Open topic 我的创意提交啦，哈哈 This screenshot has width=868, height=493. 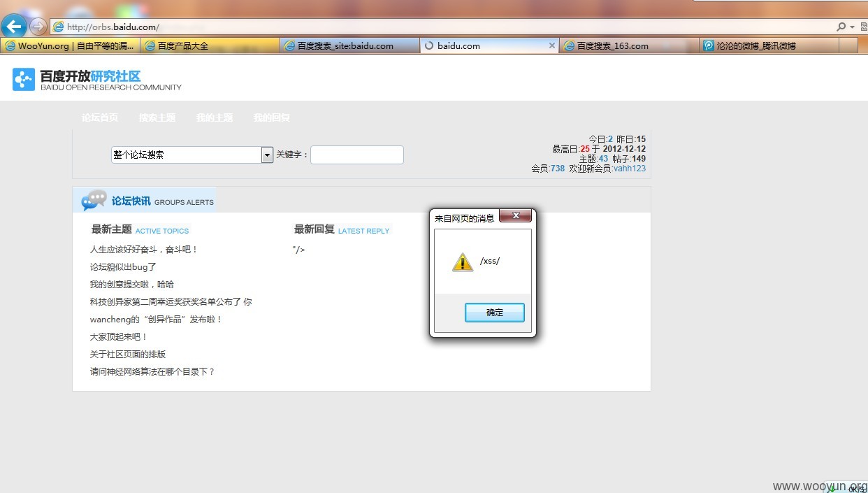pos(131,285)
